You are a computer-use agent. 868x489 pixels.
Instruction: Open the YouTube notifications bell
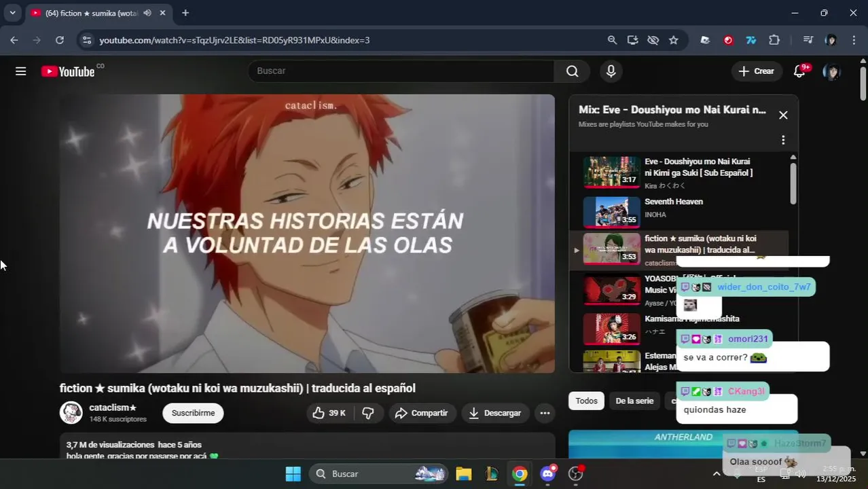pos(799,71)
